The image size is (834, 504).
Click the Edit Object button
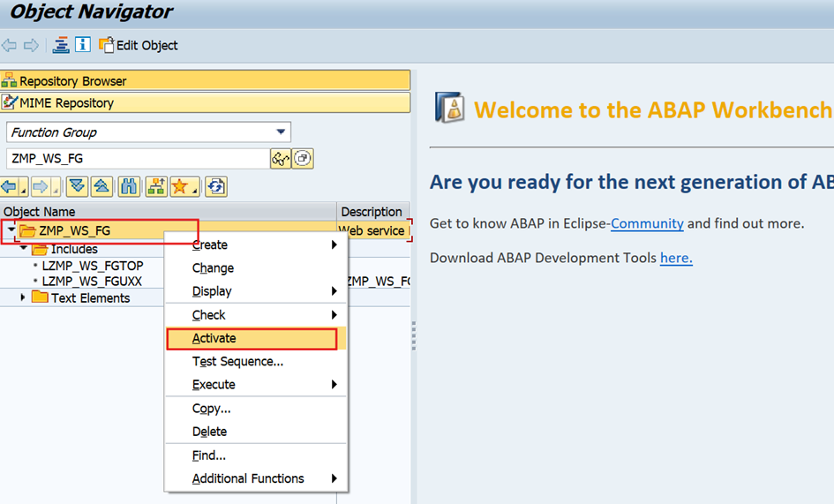139,45
